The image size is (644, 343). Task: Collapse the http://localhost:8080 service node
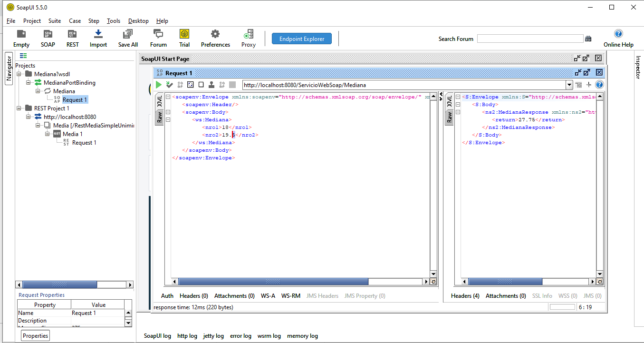29,117
